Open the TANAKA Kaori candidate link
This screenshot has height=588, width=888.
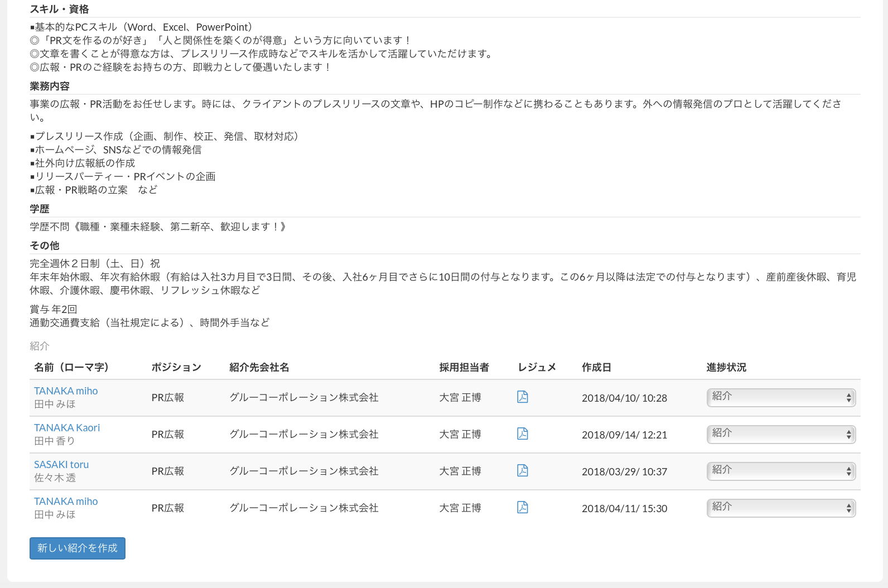point(67,428)
